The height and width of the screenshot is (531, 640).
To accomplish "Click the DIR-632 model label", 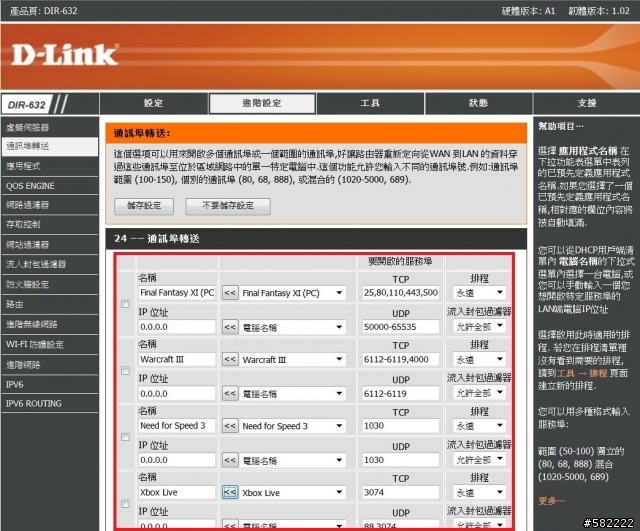I will [x=27, y=105].
